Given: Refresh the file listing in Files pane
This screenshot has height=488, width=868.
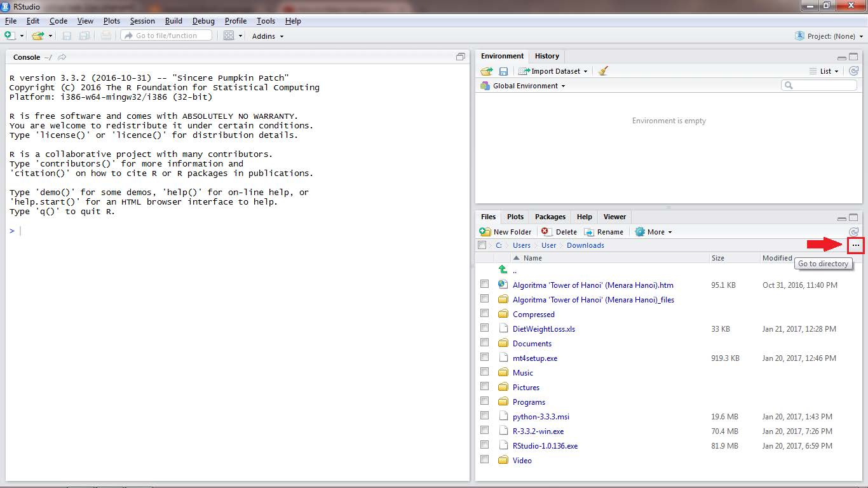Looking at the screenshot, I should click(x=854, y=232).
